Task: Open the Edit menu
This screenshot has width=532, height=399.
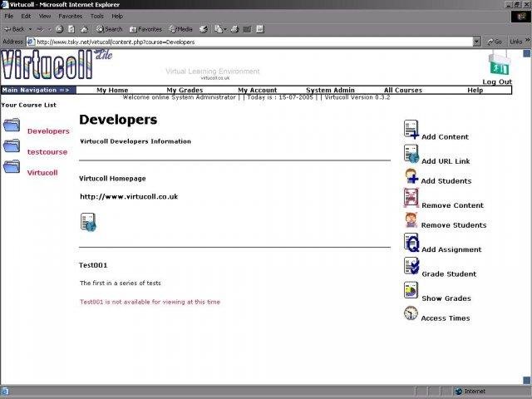Action: pyautogui.click(x=26, y=16)
